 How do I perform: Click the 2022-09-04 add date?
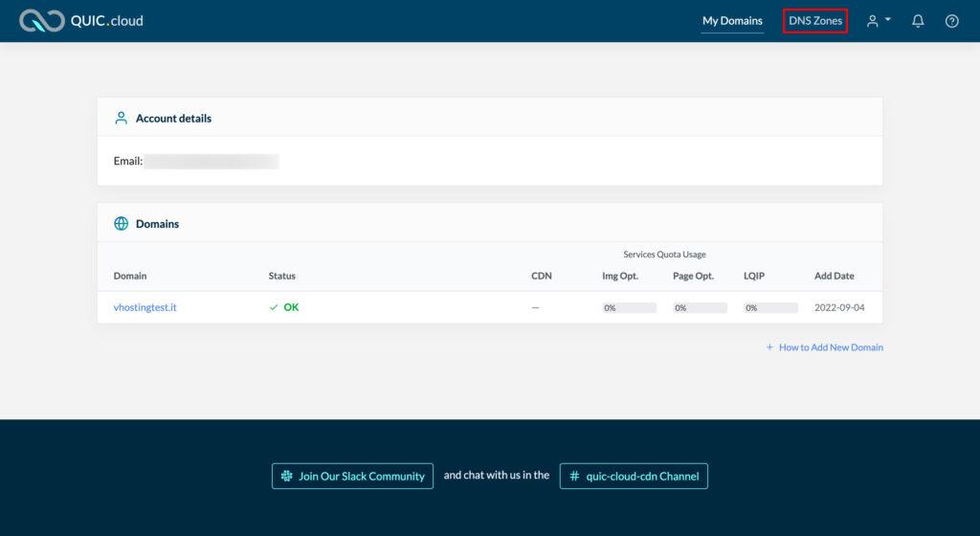(x=839, y=307)
